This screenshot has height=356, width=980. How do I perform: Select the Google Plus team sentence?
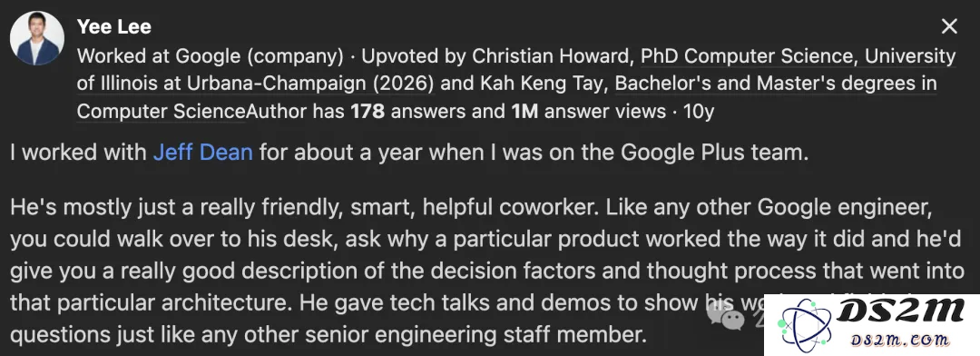point(409,152)
